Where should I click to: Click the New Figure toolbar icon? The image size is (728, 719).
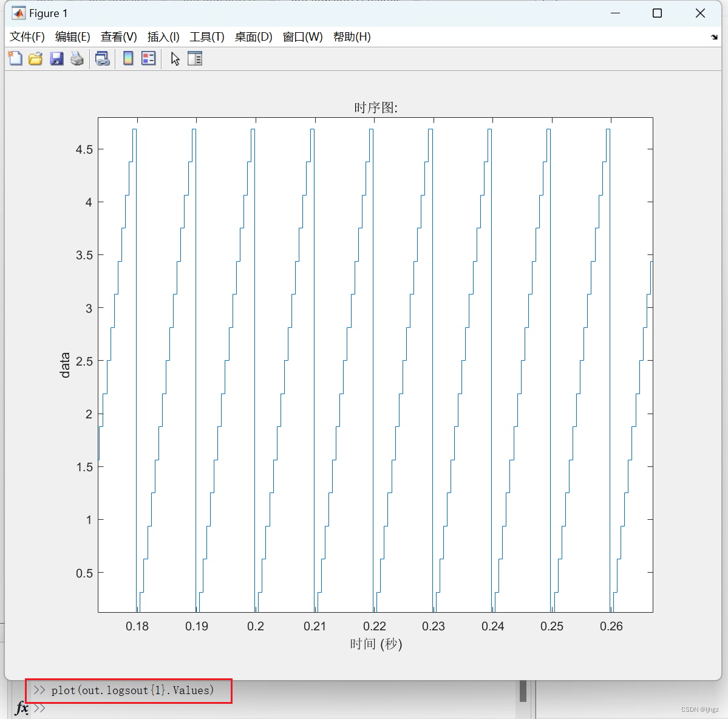coord(15,58)
